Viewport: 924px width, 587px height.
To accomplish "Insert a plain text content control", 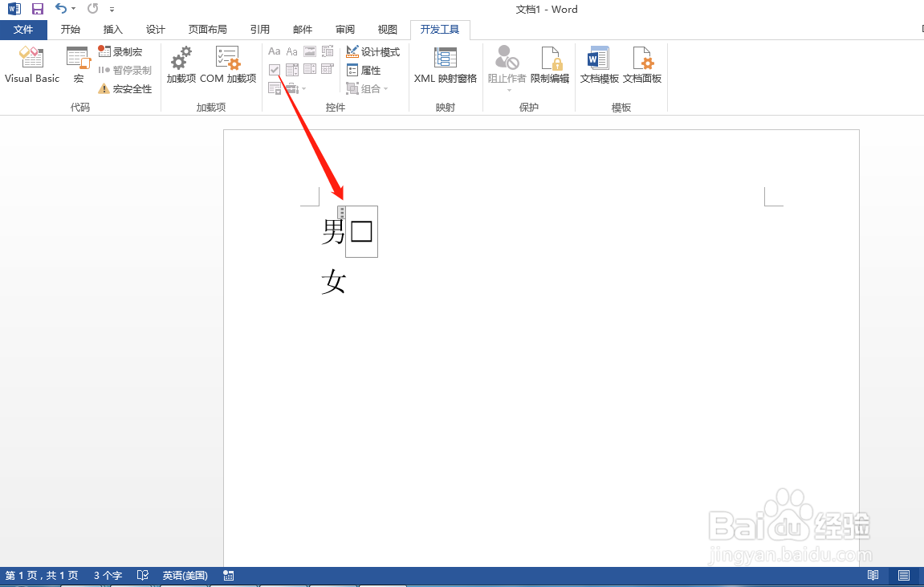I will tap(291, 51).
